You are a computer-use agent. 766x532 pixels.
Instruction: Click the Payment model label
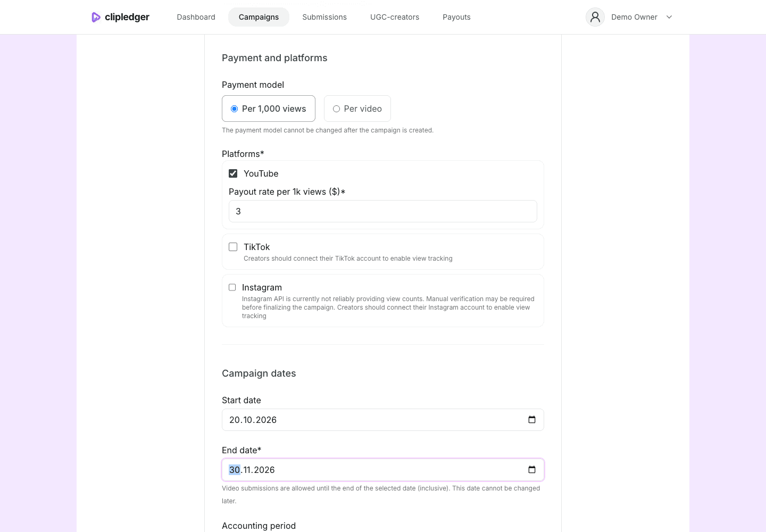point(253,85)
